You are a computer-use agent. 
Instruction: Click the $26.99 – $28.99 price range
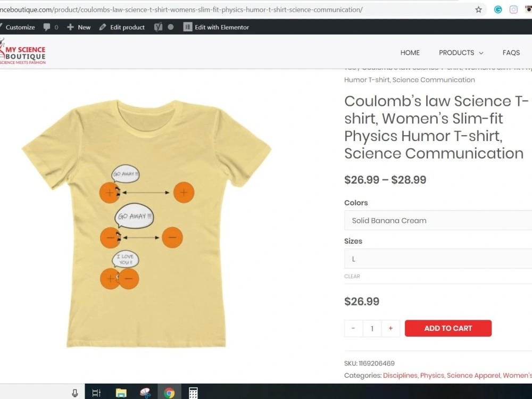click(385, 180)
